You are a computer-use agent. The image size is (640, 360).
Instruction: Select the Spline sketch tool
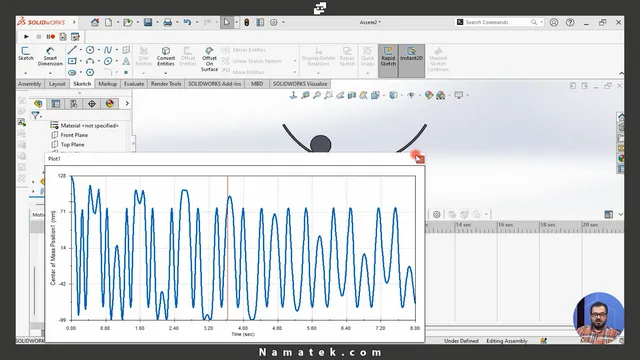click(108, 50)
